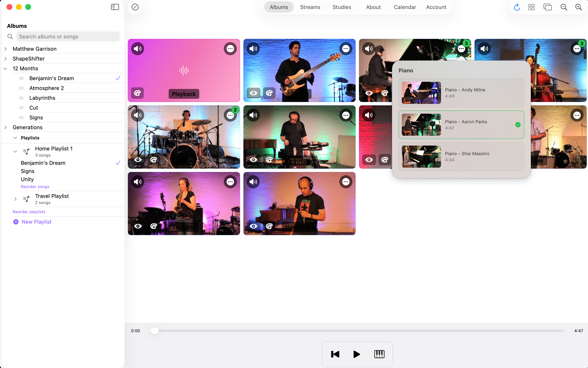
Task: Select Piano - Andy Milne take
Action: pos(461,93)
